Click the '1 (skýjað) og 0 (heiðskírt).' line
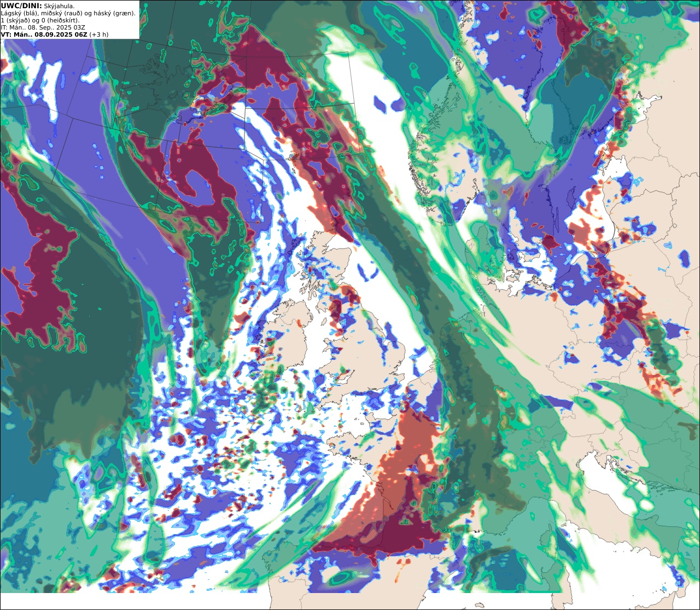The width and height of the screenshot is (700, 610). pos(40,20)
